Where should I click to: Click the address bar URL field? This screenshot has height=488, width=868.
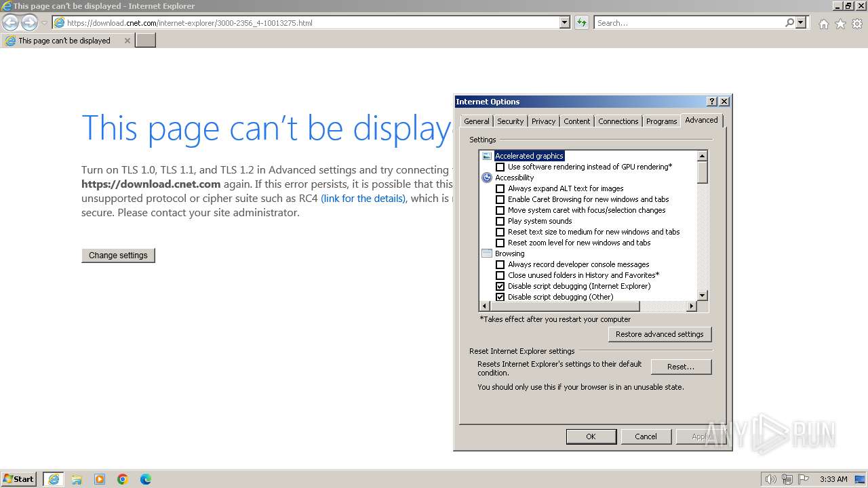[x=305, y=23]
